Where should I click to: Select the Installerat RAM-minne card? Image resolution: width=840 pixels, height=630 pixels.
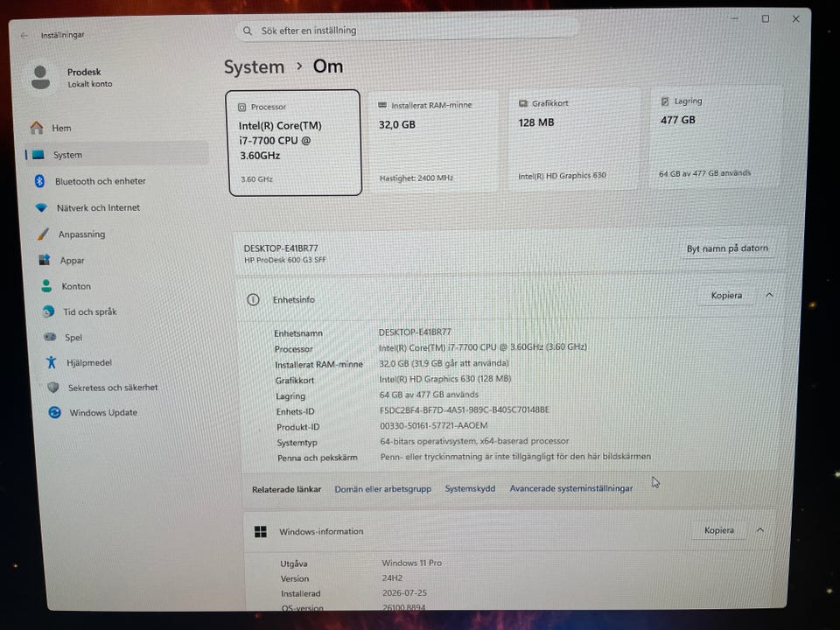click(433, 140)
